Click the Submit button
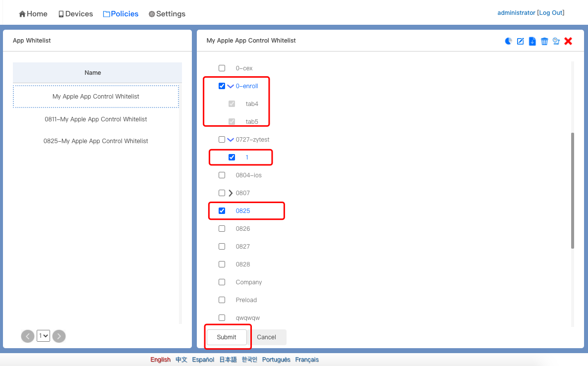Screen dimensions: 588x366 [x=227, y=337]
